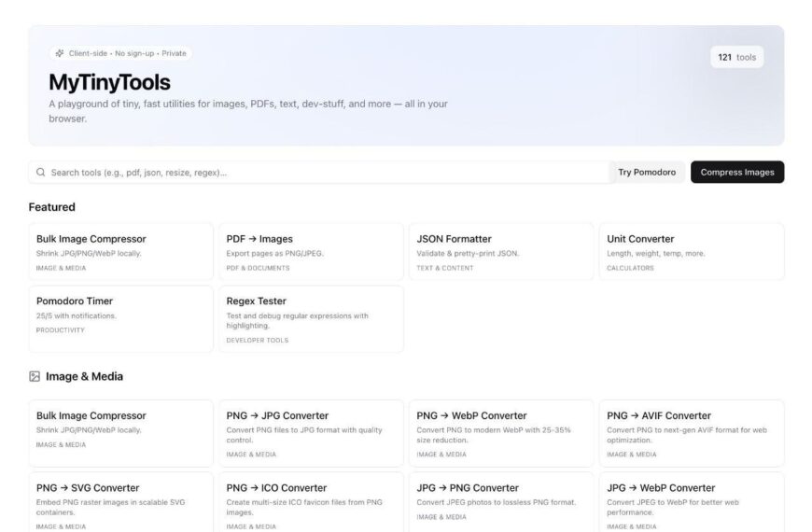Open the JSON Formatter tool card

click(x=500, y=252)
